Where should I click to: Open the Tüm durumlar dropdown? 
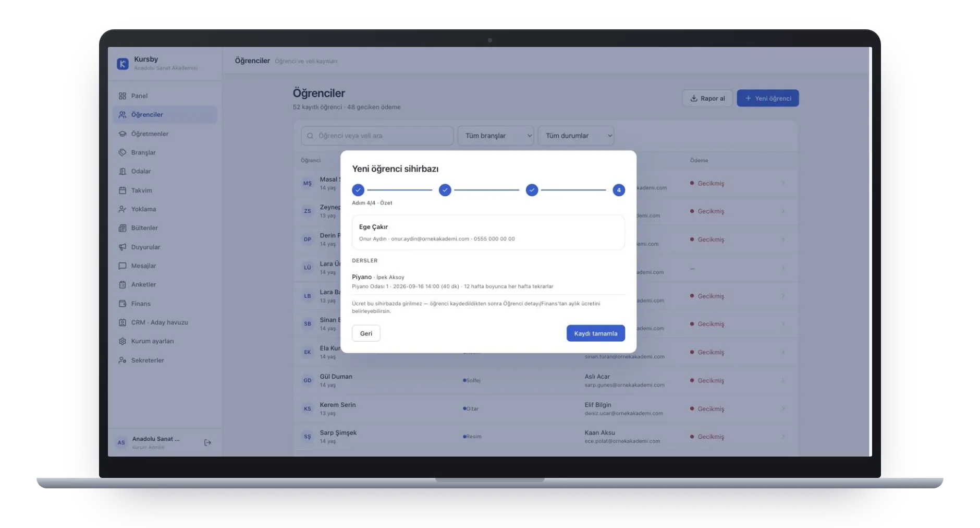[576, 136]
